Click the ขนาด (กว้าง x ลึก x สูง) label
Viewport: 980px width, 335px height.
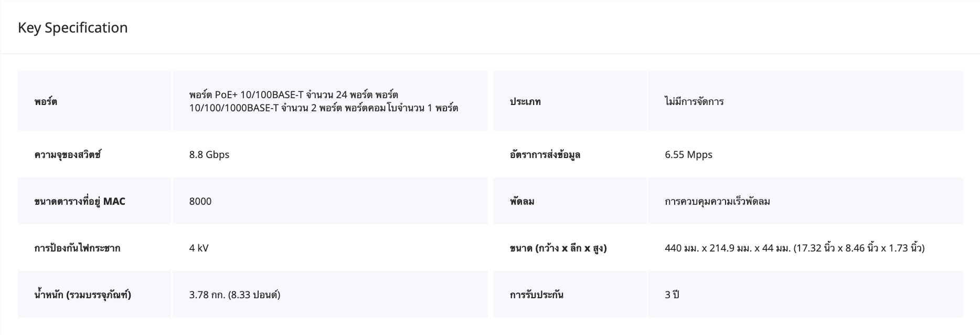pos(558,248)
